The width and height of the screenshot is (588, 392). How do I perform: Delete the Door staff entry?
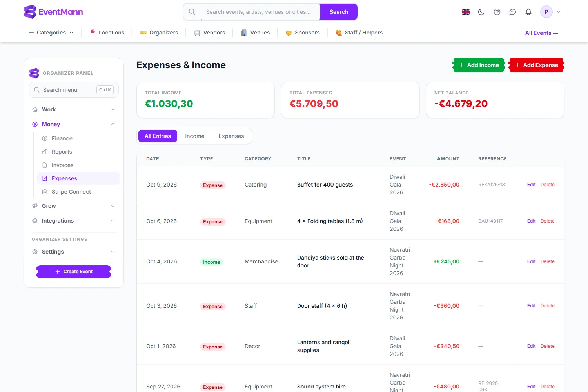(x=548, y=306)
